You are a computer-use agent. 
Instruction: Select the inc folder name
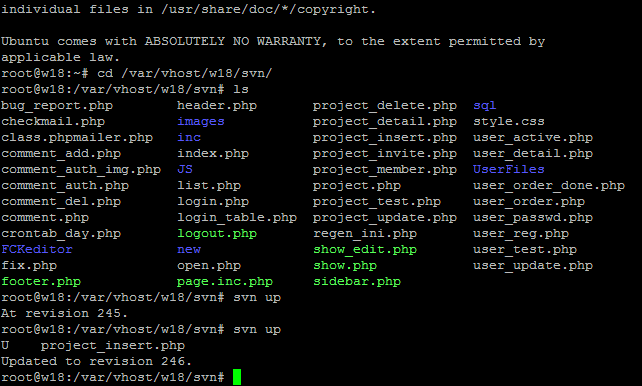click(189, 138)
